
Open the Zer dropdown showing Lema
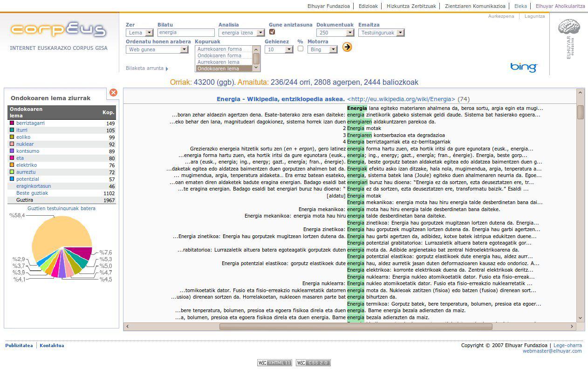click(x=140, y=33)
